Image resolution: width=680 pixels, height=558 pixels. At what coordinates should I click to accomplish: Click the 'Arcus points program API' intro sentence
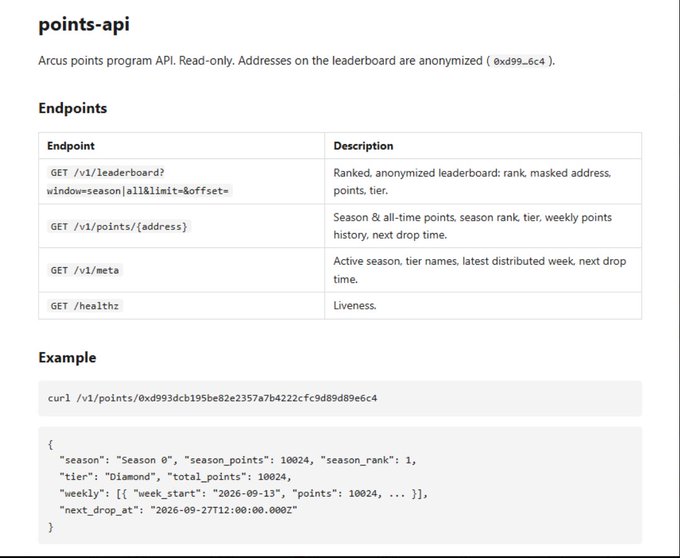[297, 61]
